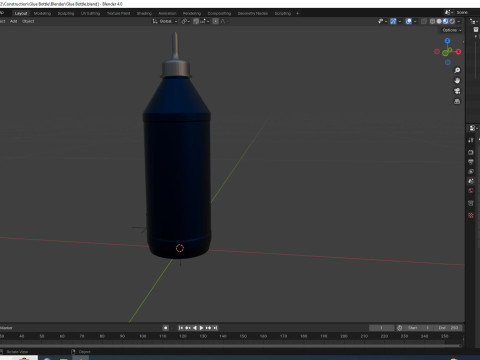Jump to timeline start frame
This screenshot has width=480, height=360.
(181, 328)
